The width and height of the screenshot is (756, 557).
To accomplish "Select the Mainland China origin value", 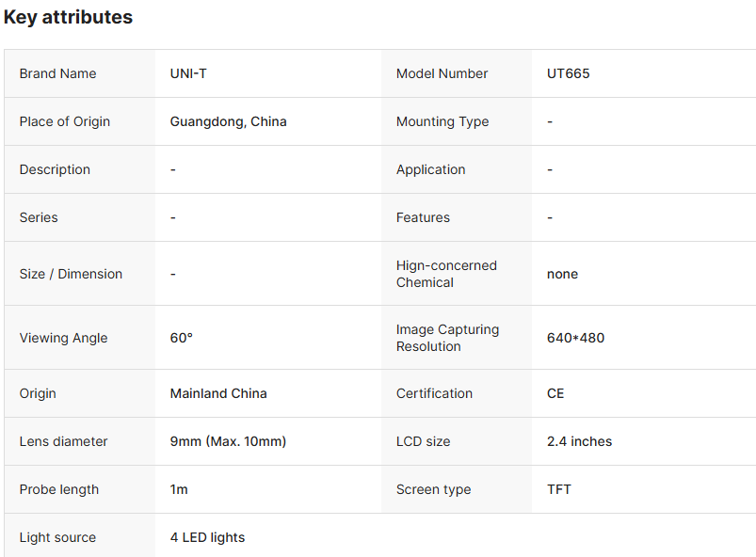I will tap(218, 393).
